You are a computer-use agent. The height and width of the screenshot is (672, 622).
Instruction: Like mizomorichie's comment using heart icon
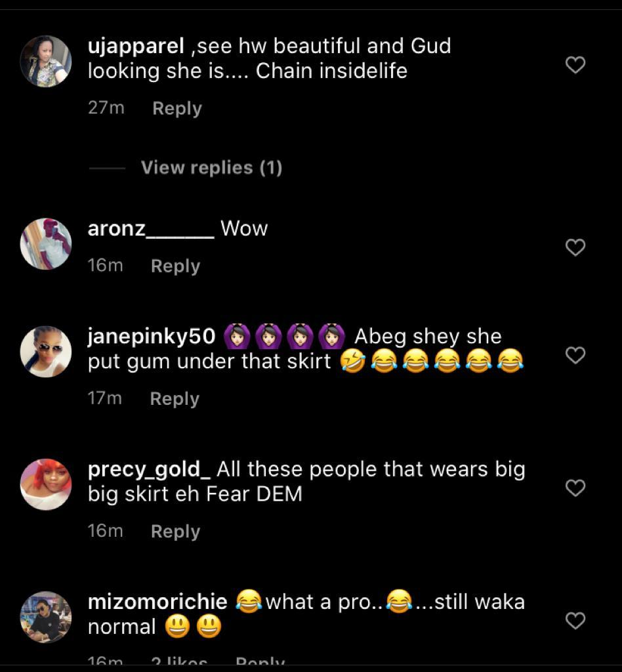coord(575,620)
